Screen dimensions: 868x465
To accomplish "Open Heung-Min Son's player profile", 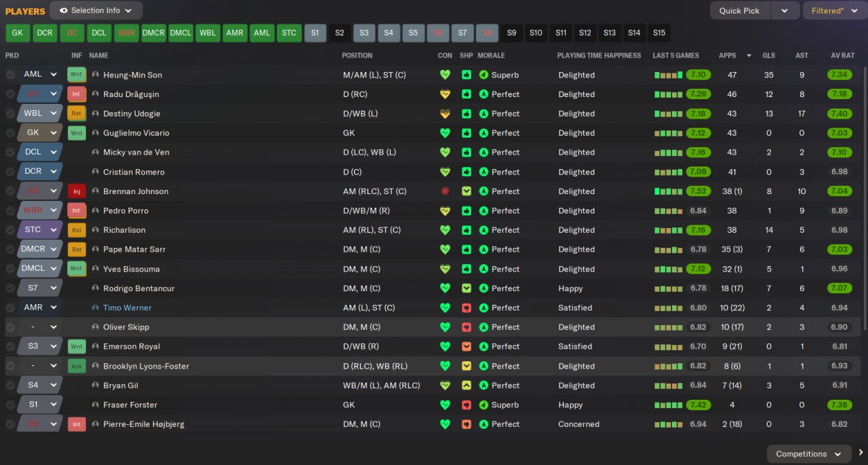I will (132, 75).
